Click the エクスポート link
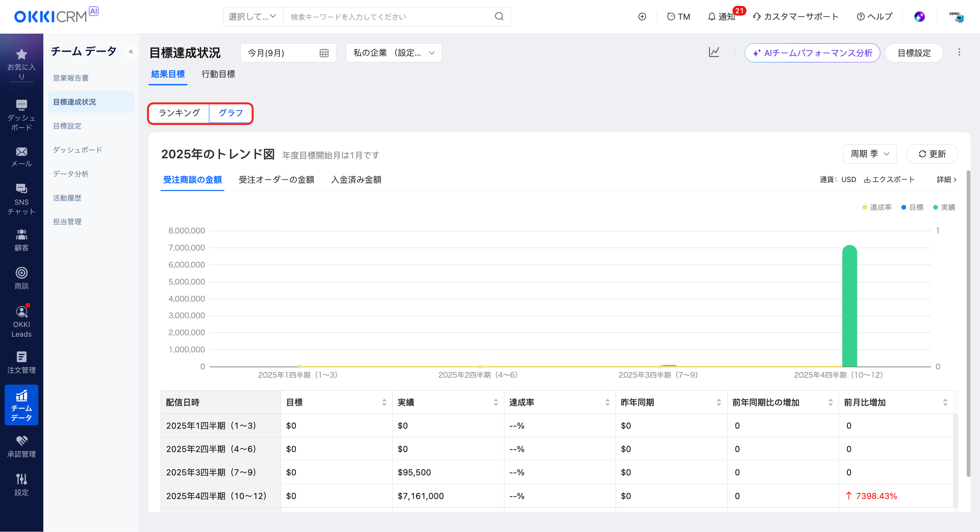This screenshot has height=532, width=980. (889, 180)
